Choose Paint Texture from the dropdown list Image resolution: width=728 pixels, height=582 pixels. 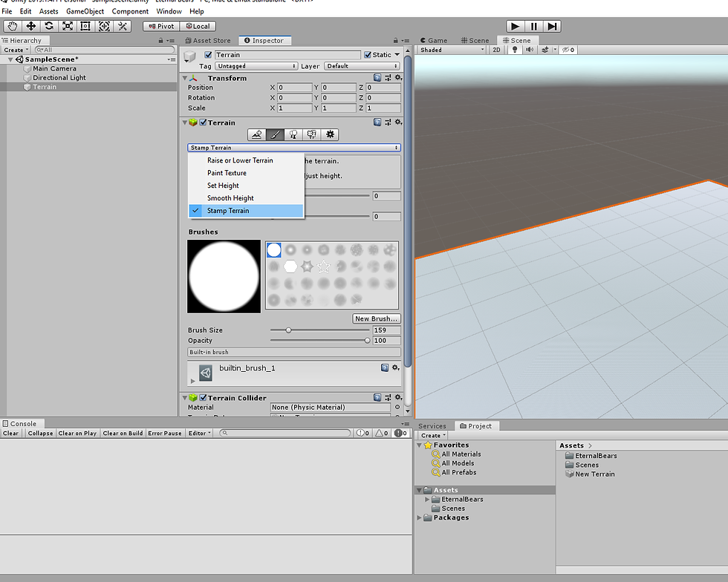tap(227, 173)
